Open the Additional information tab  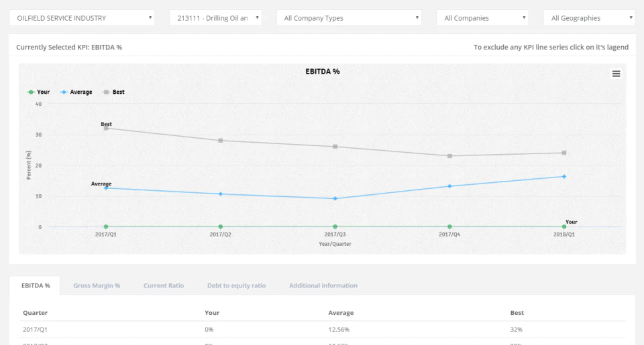323,285
